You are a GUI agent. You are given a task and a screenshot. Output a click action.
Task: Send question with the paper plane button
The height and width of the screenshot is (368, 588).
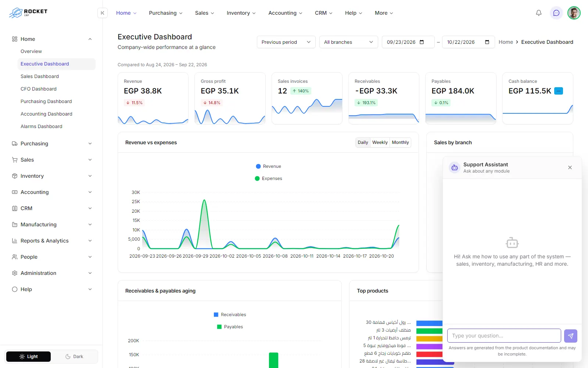[571, 336]
